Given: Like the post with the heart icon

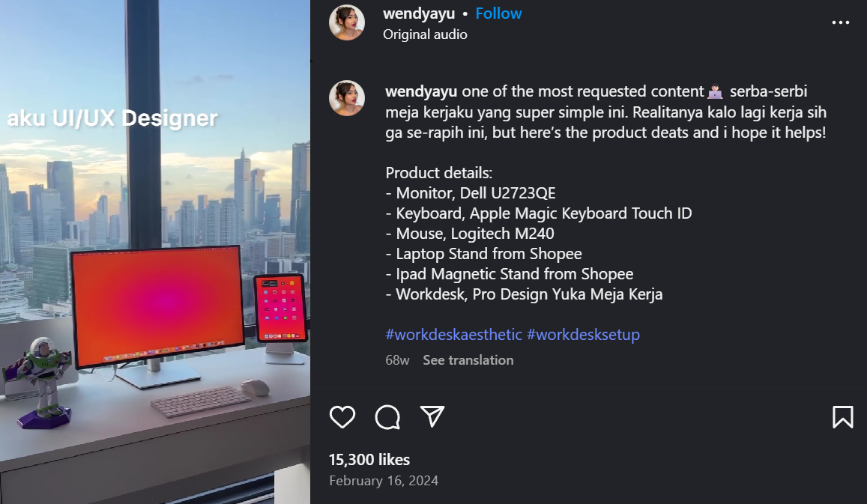Looking at the screenshot, I should (342, 416).
